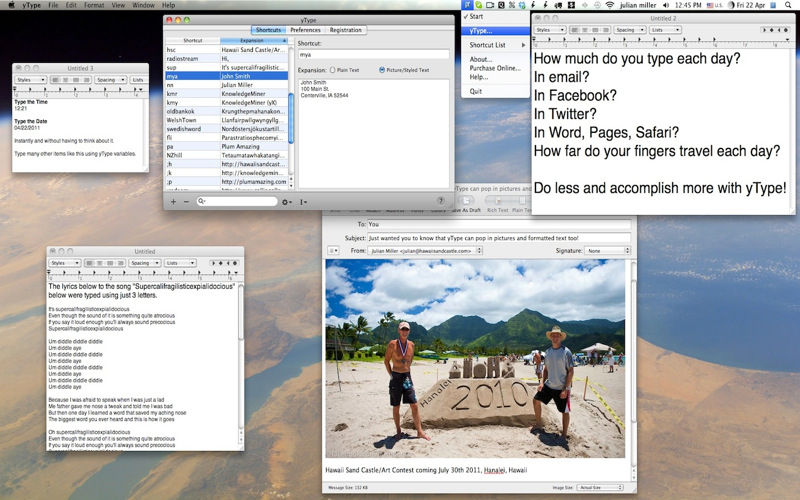
Task: Open the Spacing dropdown in the Untitled lyrics window
Action: point(145,263)
